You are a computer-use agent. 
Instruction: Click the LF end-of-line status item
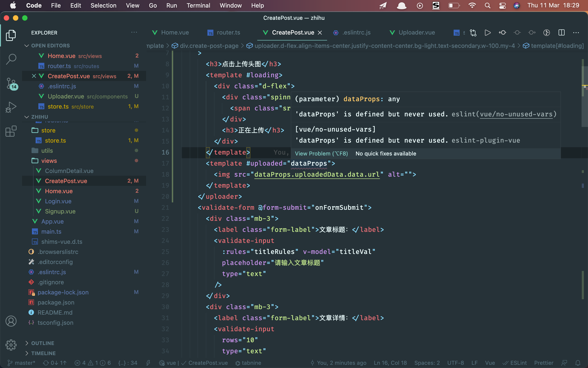475,363
